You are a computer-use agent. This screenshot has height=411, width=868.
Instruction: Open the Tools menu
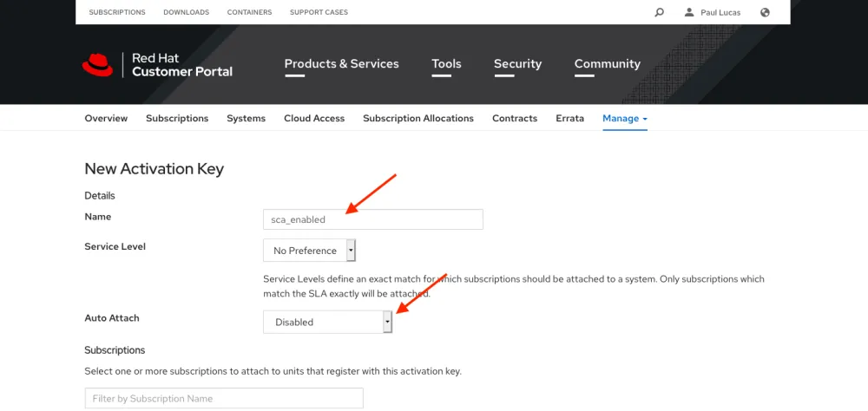[x=446, y=64]
